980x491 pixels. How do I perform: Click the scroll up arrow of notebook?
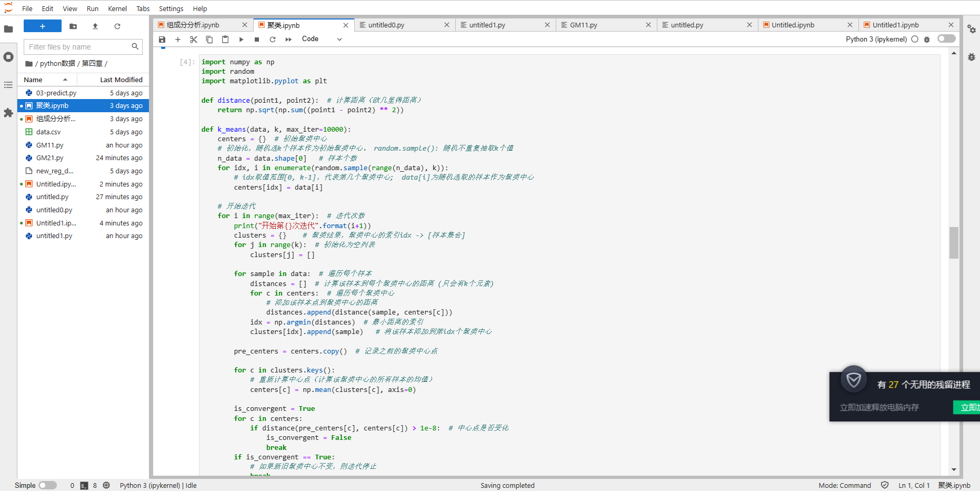(954, 53)
